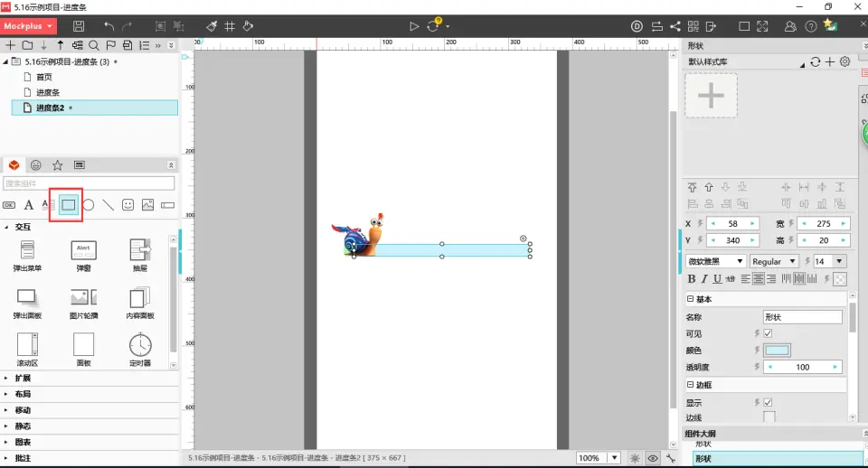Image resolution: width=868 pixels, height=468 pixels.
Task: Expand the 扩展 component category
Action: [6, 379]
